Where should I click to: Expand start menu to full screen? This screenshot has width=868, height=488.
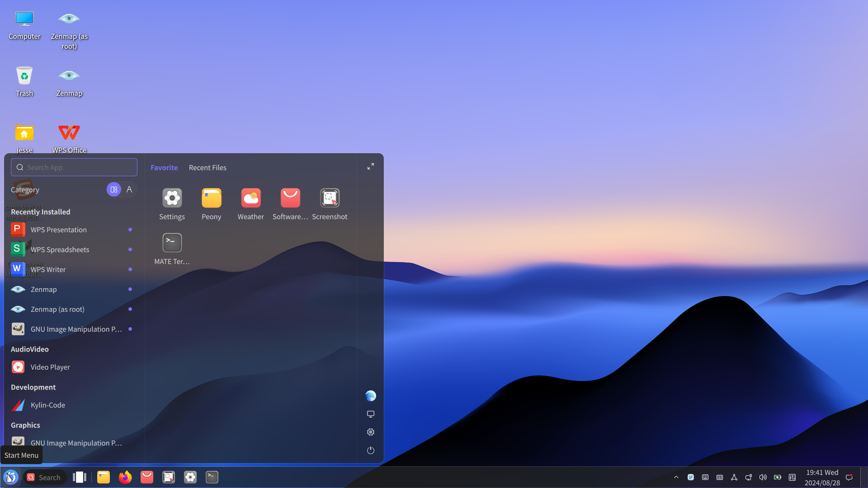[371, 167]
